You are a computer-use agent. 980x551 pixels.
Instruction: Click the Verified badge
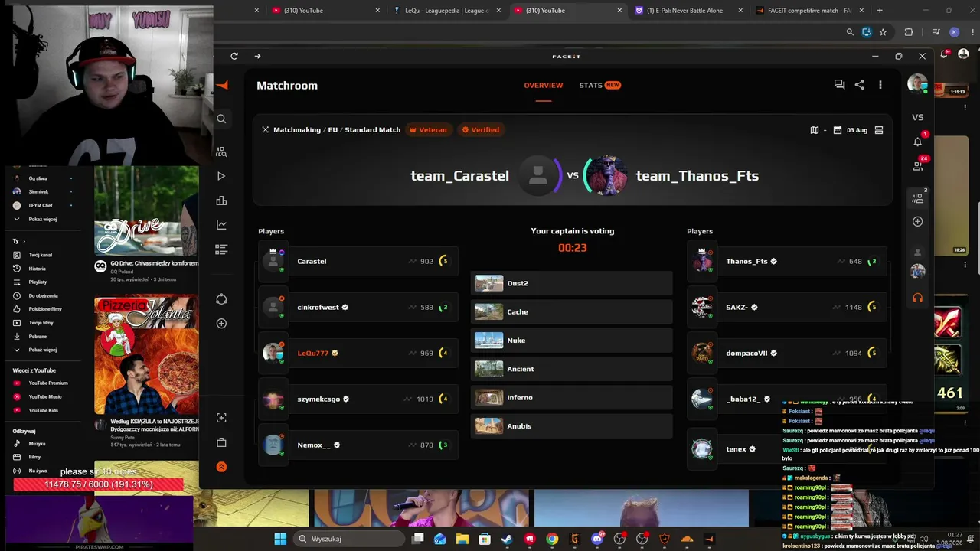click(x=480, y=130)
